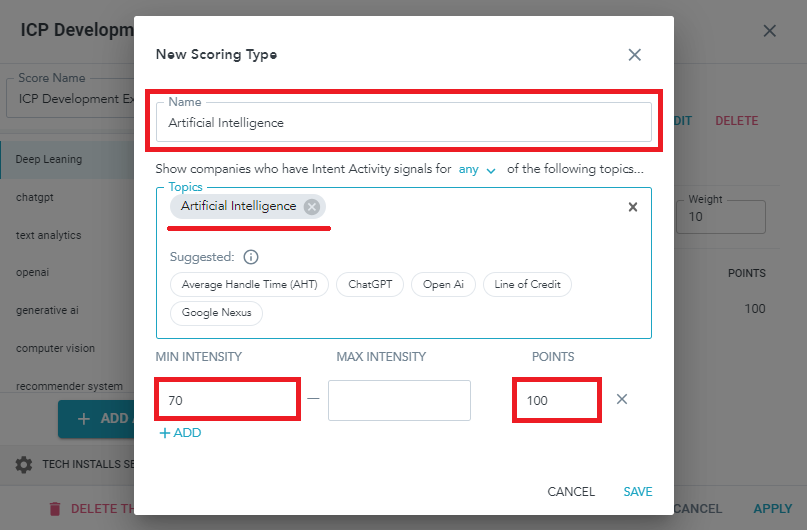Add suggested topic Line of Credit
The image size is (807, 530).
527,284
